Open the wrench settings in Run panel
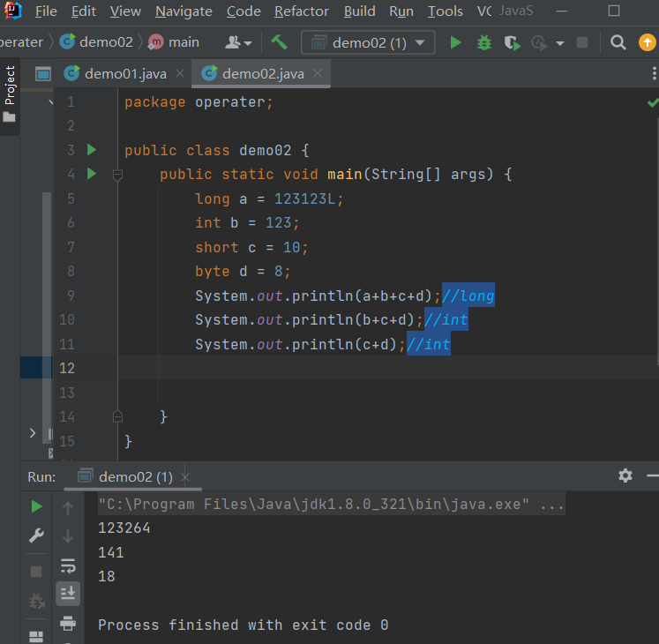Screen dimensions: 659x644 click(36, 535)
